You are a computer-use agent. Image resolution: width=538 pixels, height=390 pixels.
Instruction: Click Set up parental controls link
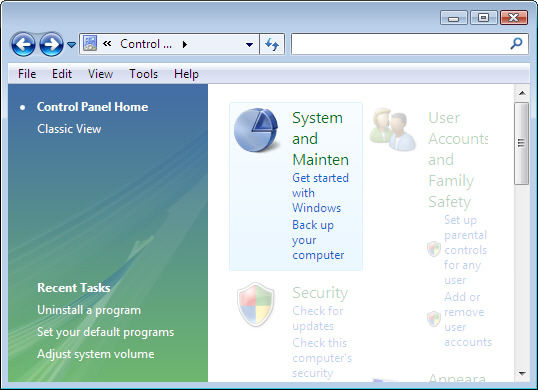tap(465, 250)
